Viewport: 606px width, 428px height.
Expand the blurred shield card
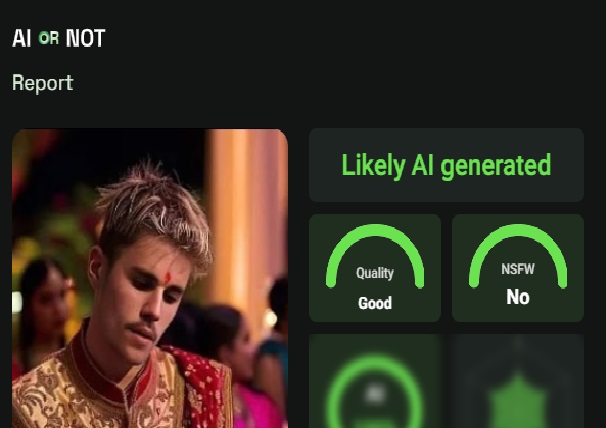[518, 381]
